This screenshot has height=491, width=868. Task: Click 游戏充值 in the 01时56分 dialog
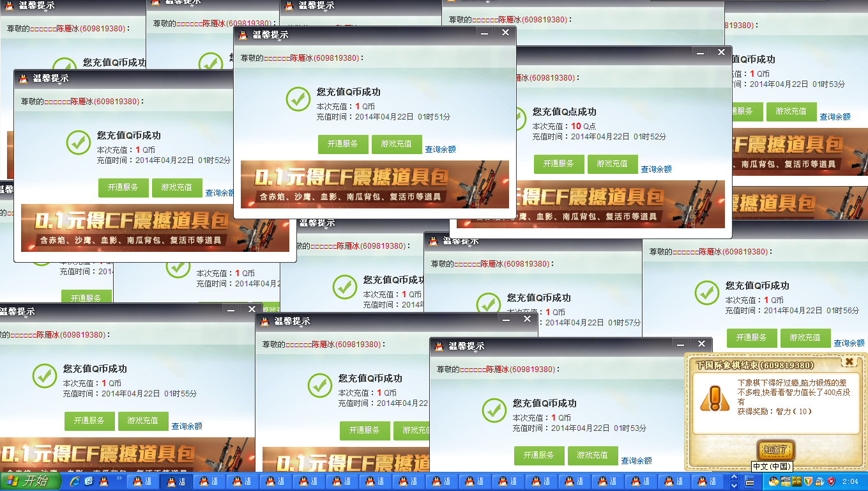click(805, 338)
